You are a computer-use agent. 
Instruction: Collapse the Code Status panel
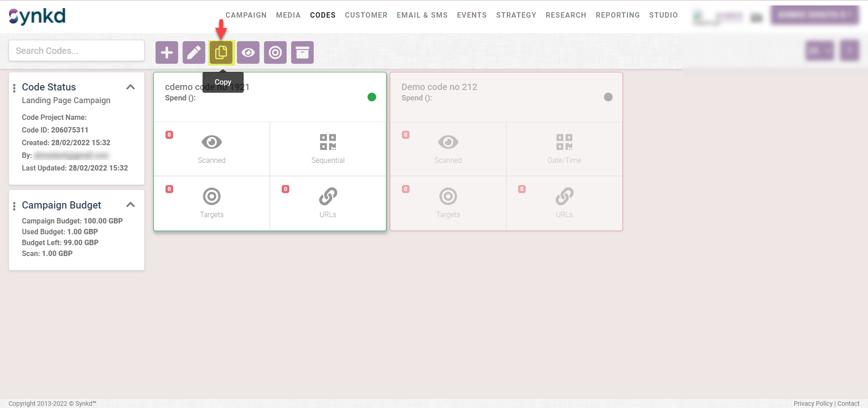131,87
